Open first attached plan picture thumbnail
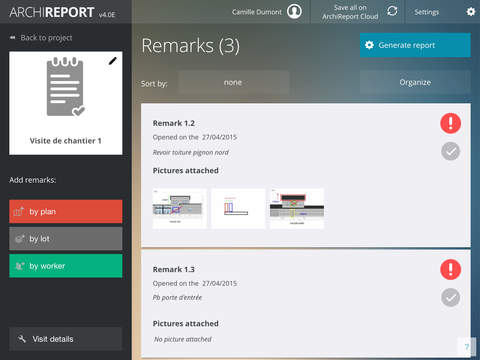 click(179, 209)
